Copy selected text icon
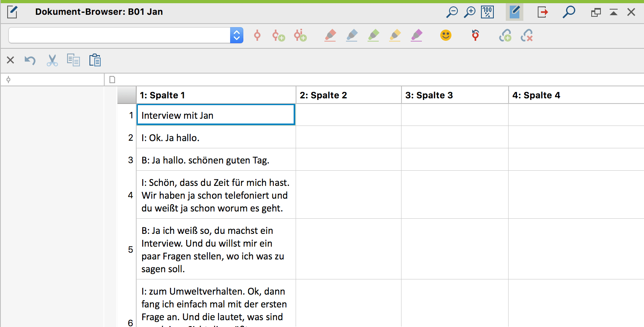644x327 pixels. [74, 60]
